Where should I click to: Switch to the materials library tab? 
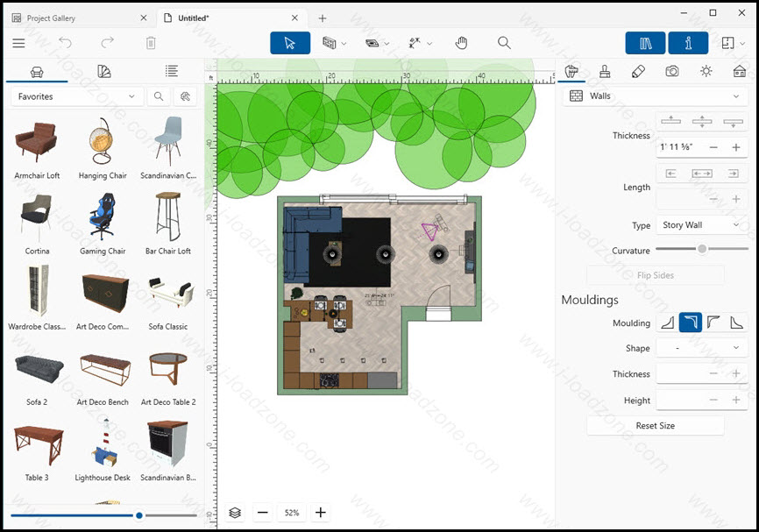pos(104,72)
